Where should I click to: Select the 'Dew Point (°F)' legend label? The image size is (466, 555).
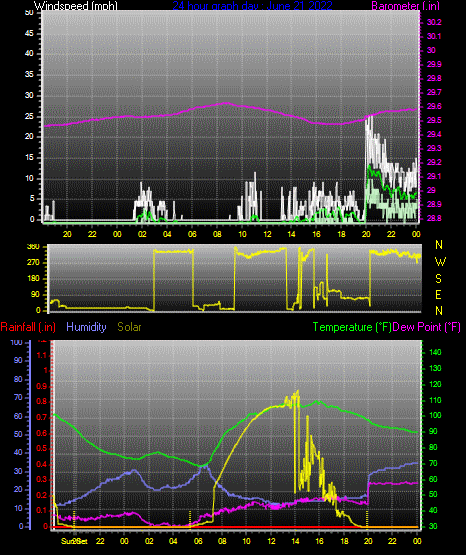tap(427, 327)
